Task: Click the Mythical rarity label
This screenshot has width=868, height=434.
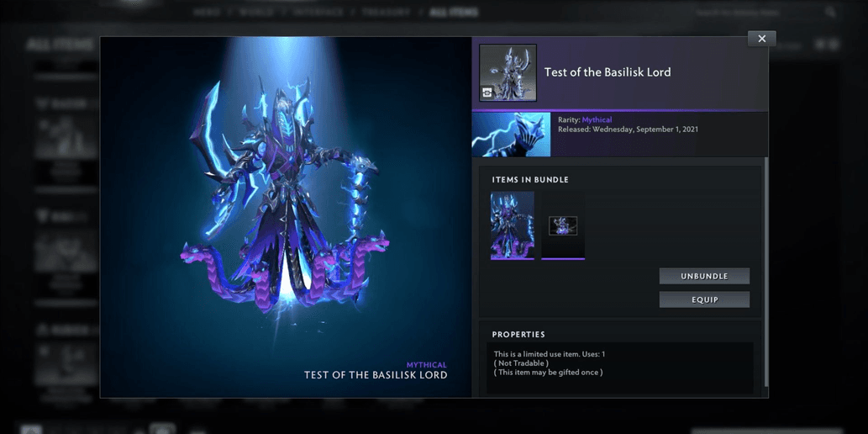Action: point(597,120)
